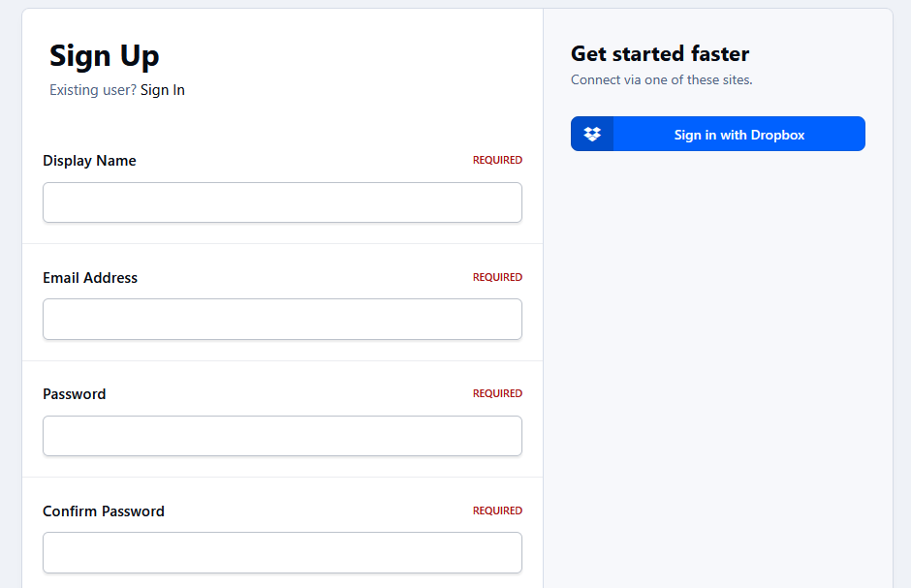
Task: Click the REQUIRED badge beside Confirm Password
Action: [x=497, y=511]
